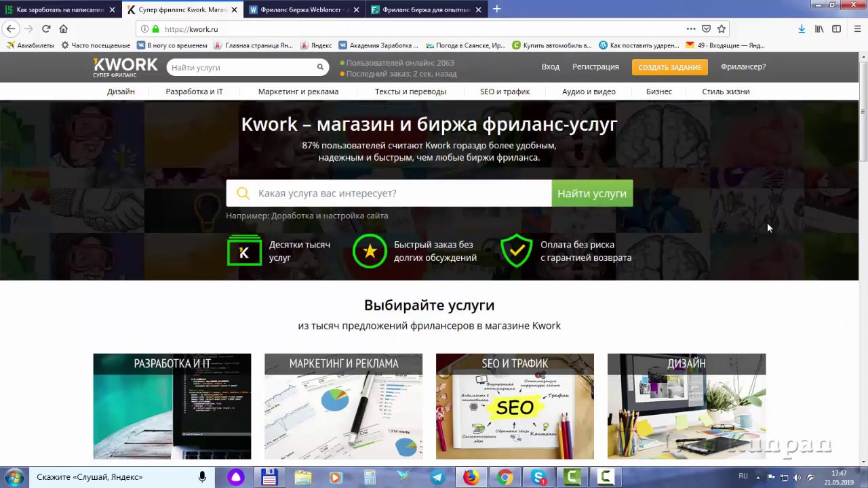Viewport: 868px width, 488px height.
Task: Bookmark this page with the star
Action: point(722,29)
